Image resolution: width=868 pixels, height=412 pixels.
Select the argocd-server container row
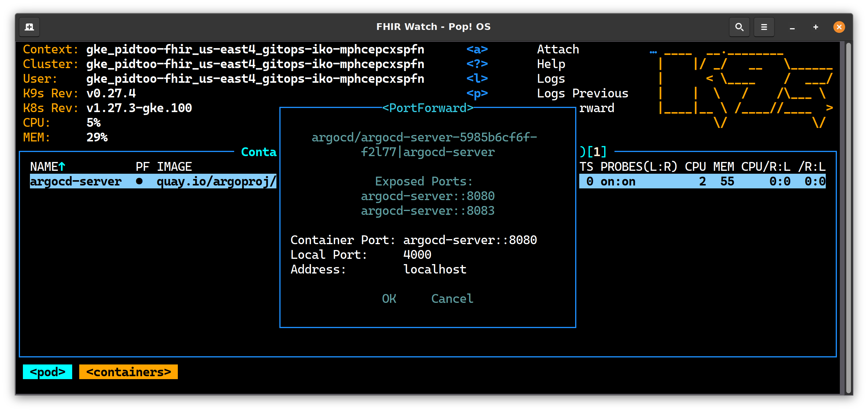(x=76, y=181)
